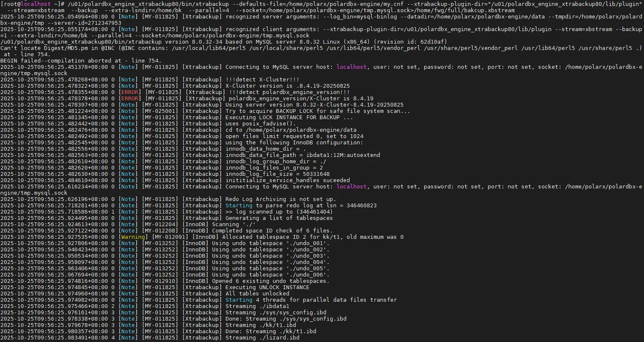The width and height of the screenshot is (644, 342).
Task: Click 'innodb_log_file_size = 50331648' text
Action: click(277, 174)
